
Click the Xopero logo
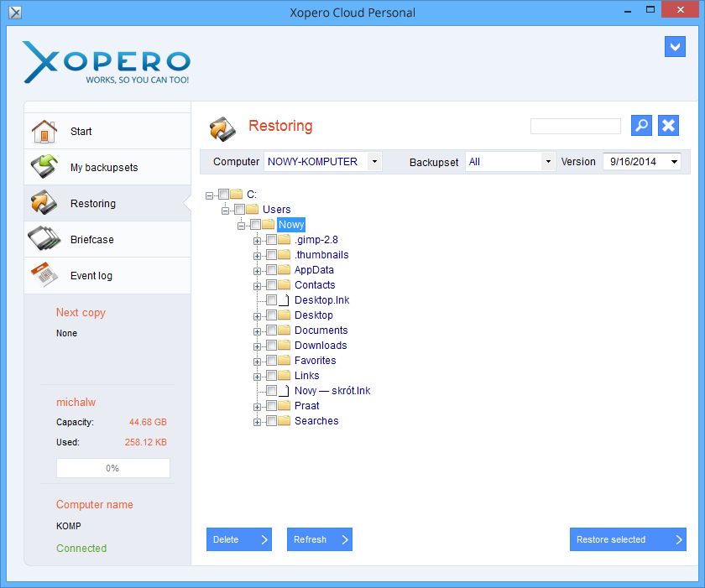pyautogui.click(x=107, y=62)
